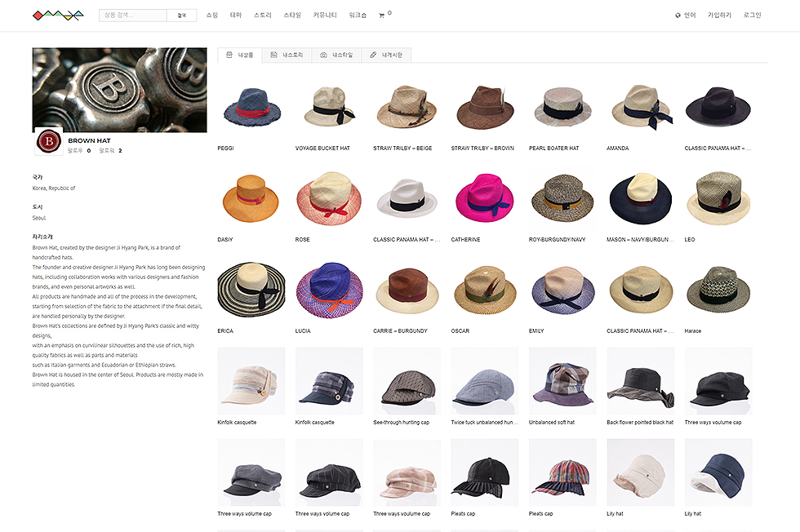Open the 내스타일 camera tab

[x=336, y=55]
